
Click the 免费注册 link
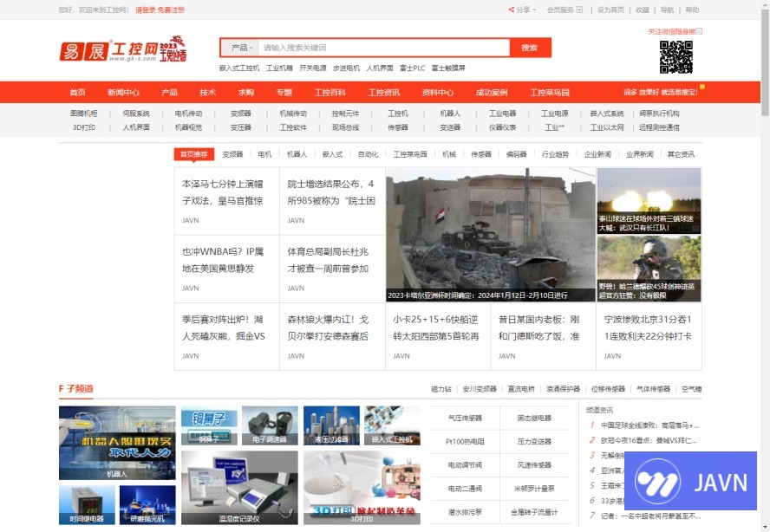171,10
